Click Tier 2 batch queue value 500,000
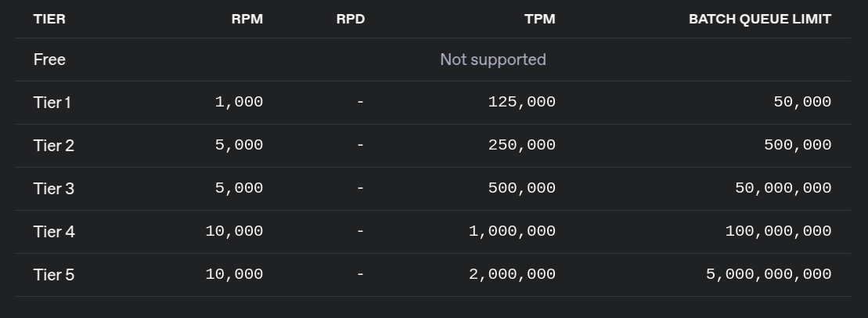 point(798,145)
